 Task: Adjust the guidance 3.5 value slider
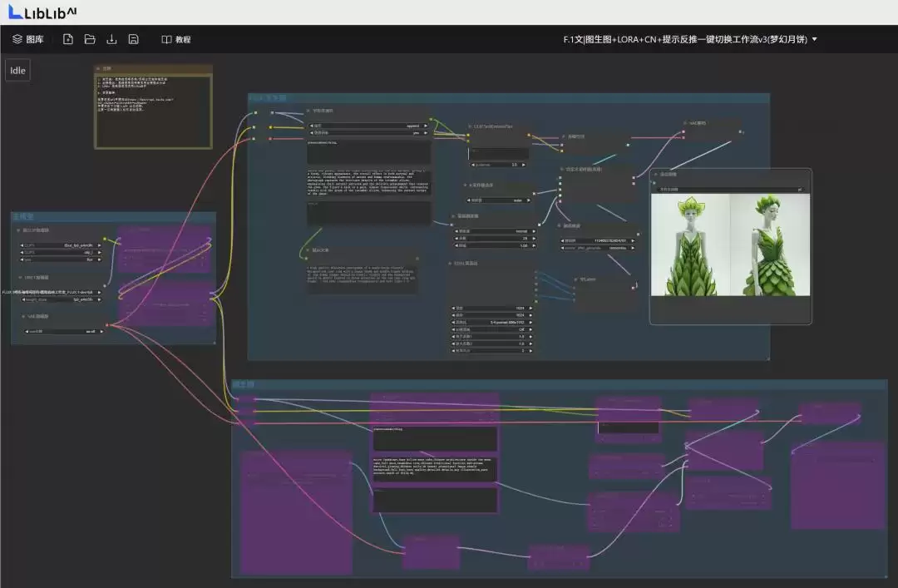pyautogui.click(x=498, y=165)
